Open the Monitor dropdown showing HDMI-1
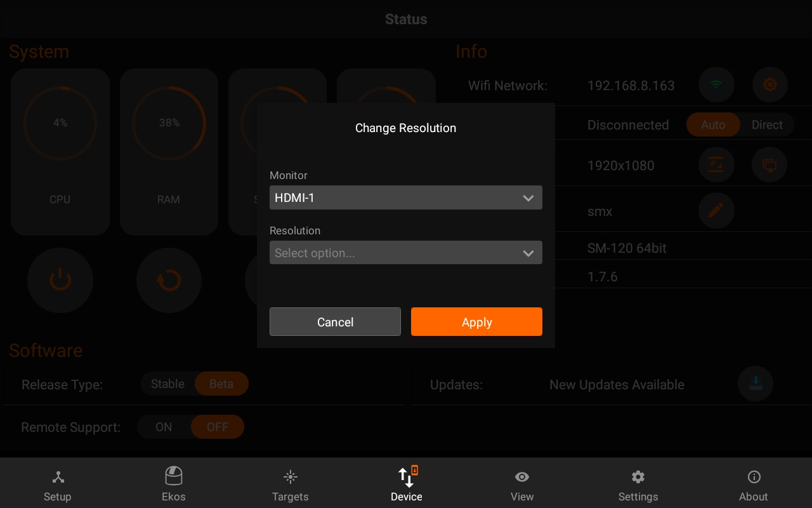 [406, 197]
